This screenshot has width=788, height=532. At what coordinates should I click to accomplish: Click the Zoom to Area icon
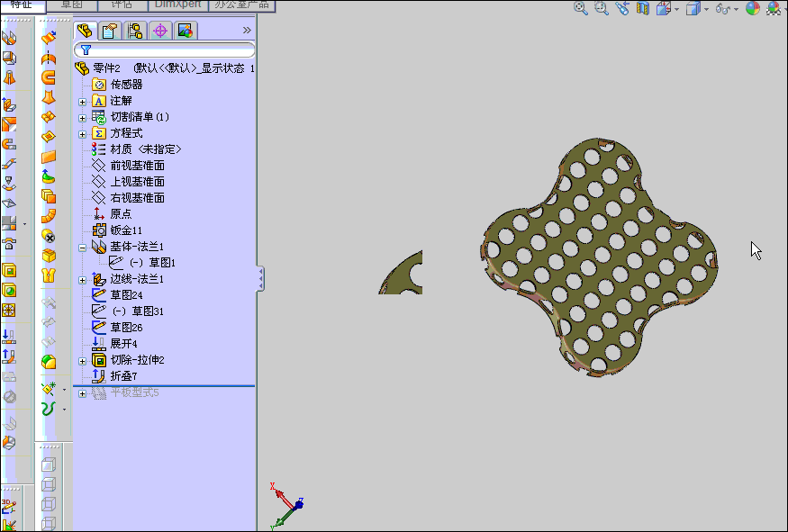click(x=601, y=8)
